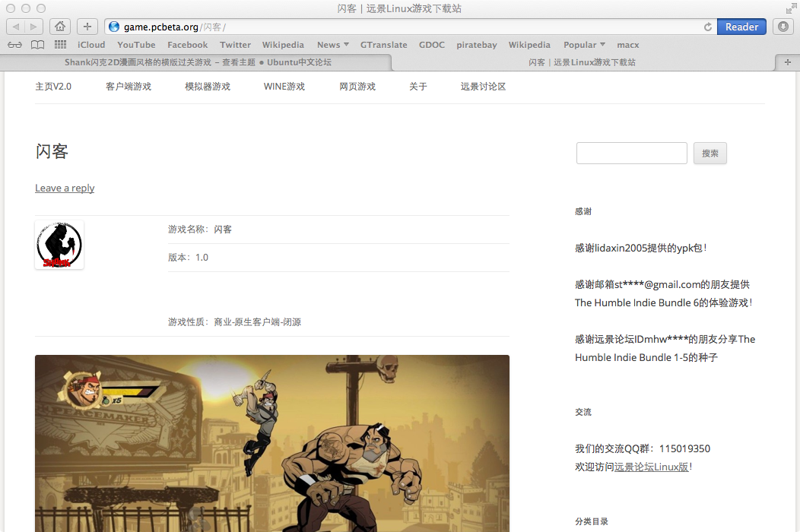Open the YouTube bookmark
The height and width of the screenshot is (532, 800).
pyautogui.click(x=136, y=45)
